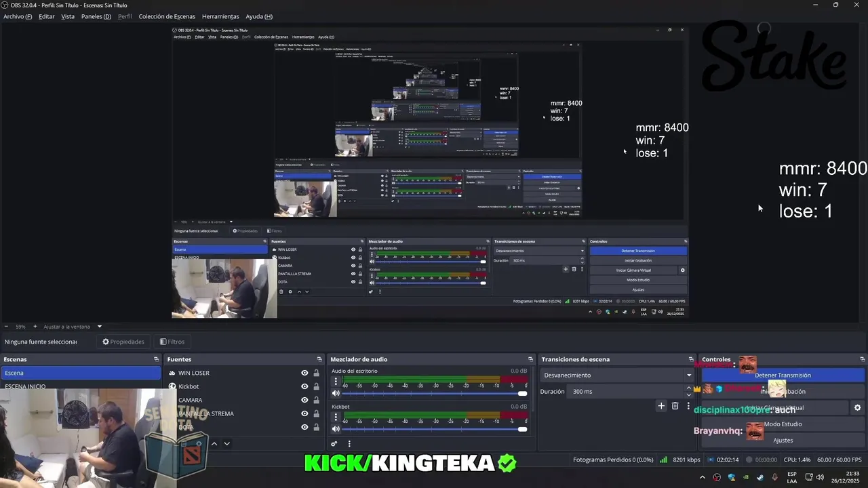Open advanced audio properties gear

pyautogui.click(x=334, y=444)
